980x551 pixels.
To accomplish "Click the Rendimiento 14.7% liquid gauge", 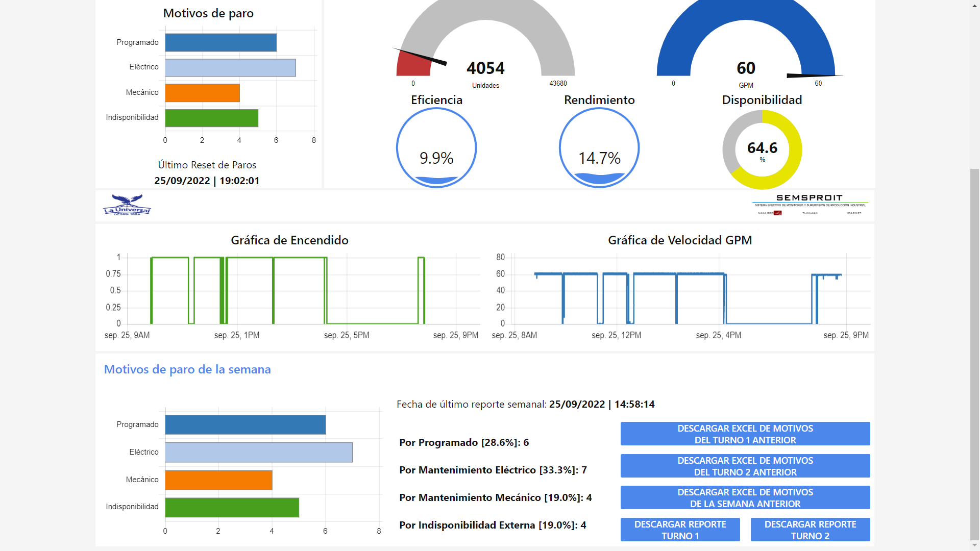I will coord(599,148).
